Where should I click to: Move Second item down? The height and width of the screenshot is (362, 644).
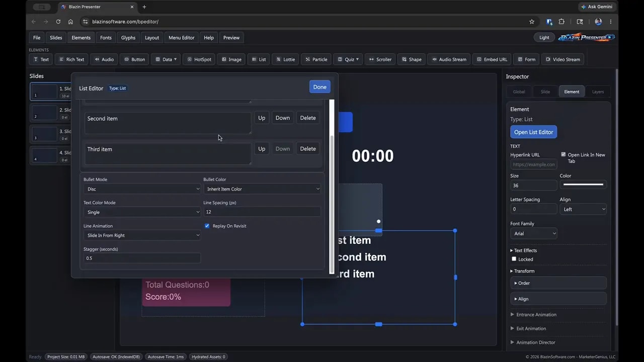coord(283,118)
